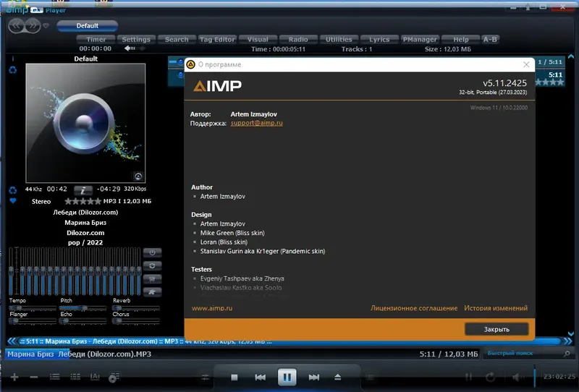Expand the small dropdown arrow next to the navigation arrows
Viewport: 579px width, 392px height.
click(x=46, y=26)
